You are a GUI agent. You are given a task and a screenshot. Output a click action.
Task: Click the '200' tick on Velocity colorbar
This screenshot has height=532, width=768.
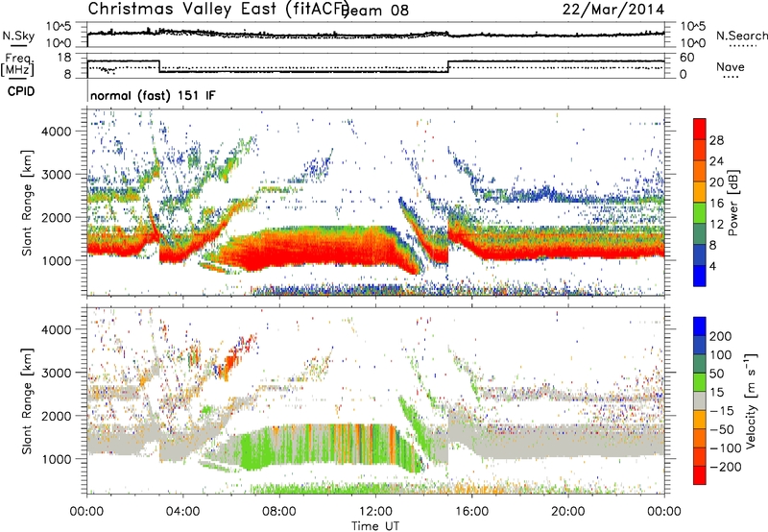click(x=721, y=336)
